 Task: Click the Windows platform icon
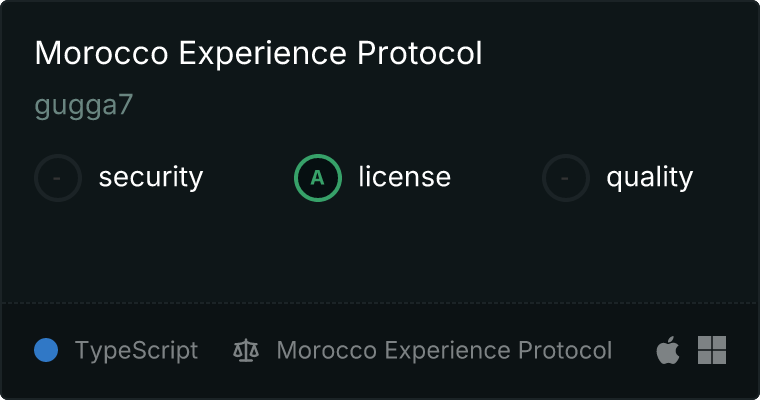tap(712, 350)
